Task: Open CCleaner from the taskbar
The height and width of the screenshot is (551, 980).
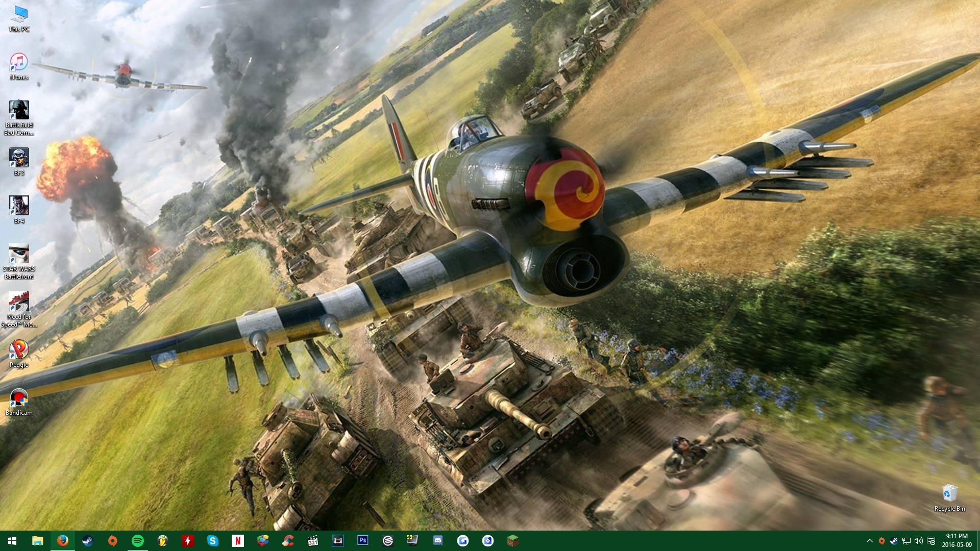Action: click(x=288, y=541)
